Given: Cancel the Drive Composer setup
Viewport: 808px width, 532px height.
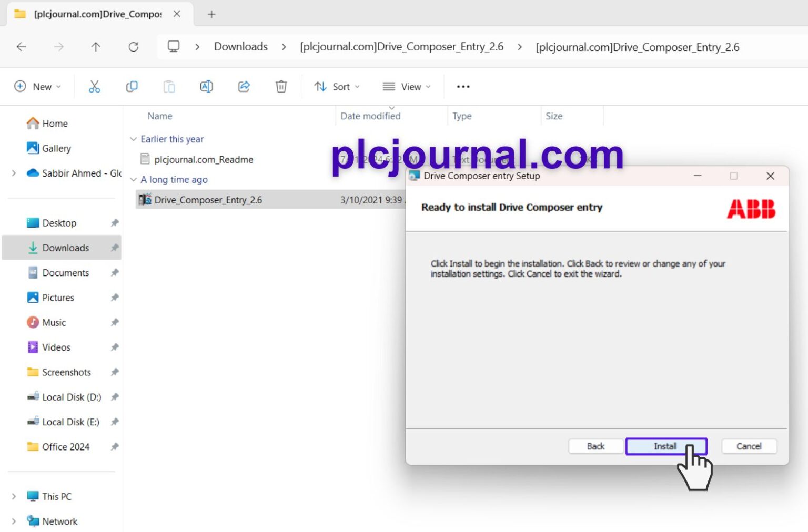Looking at the screenshot, I should click(749, 446).
